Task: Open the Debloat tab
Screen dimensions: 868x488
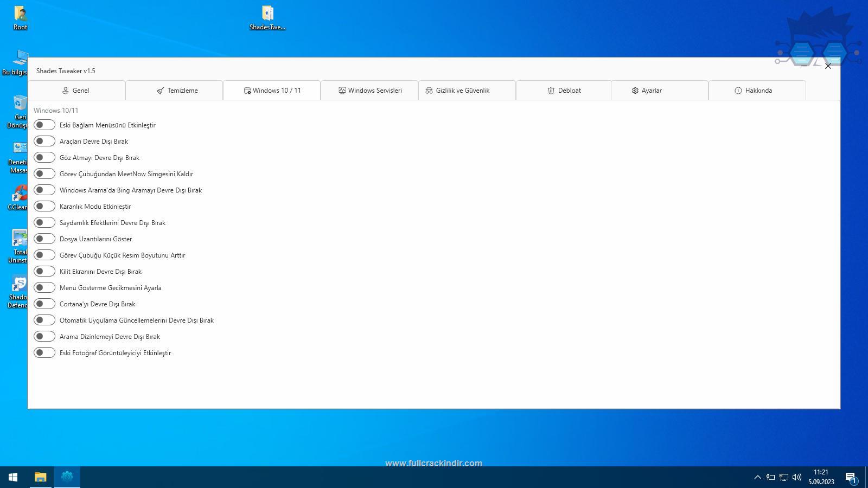Action: 564,91
